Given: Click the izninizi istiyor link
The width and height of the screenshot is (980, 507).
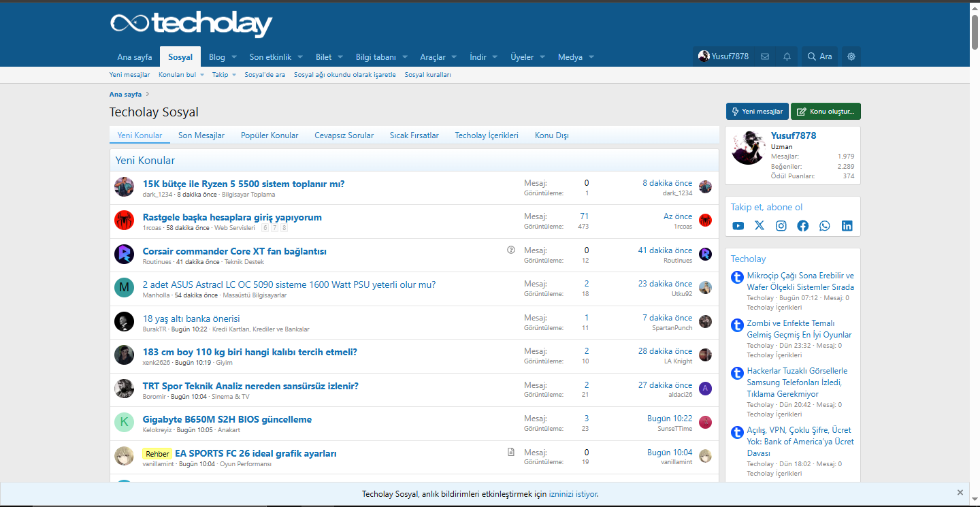Looking at the screenshot, I should [573, 494].
